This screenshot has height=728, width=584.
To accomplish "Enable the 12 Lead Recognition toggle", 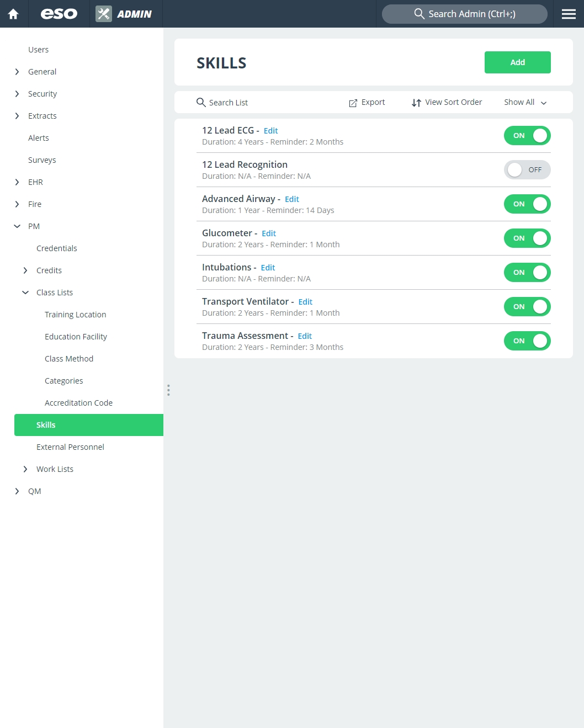I will click(x=527, y=170).
